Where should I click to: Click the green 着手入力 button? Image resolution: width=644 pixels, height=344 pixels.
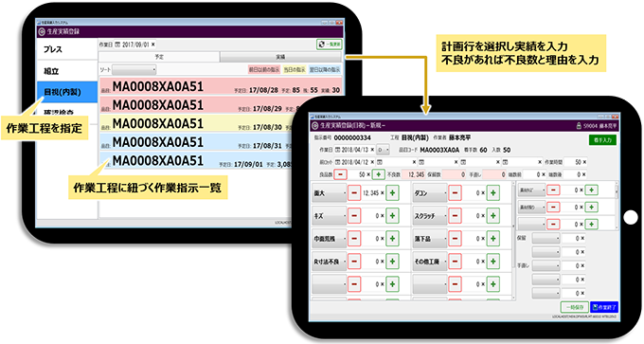[602, 140]
